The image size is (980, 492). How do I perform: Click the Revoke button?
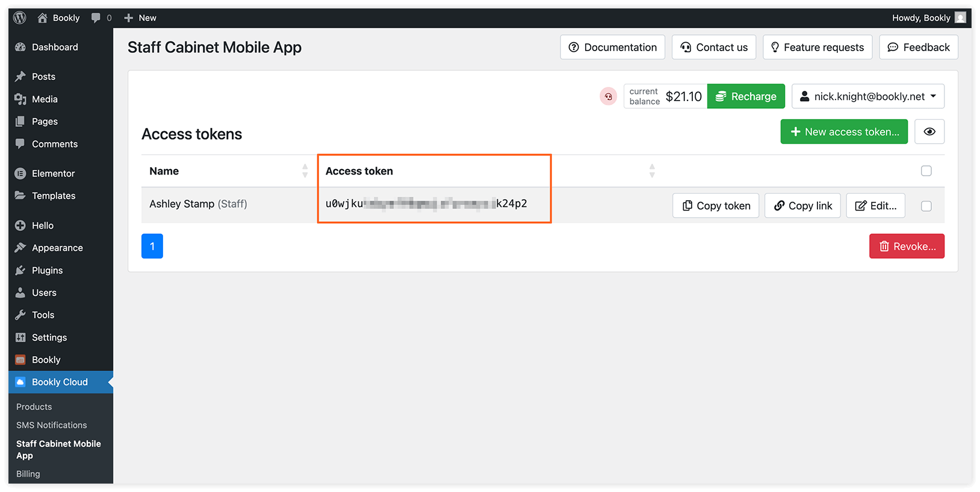pos(907,246)
